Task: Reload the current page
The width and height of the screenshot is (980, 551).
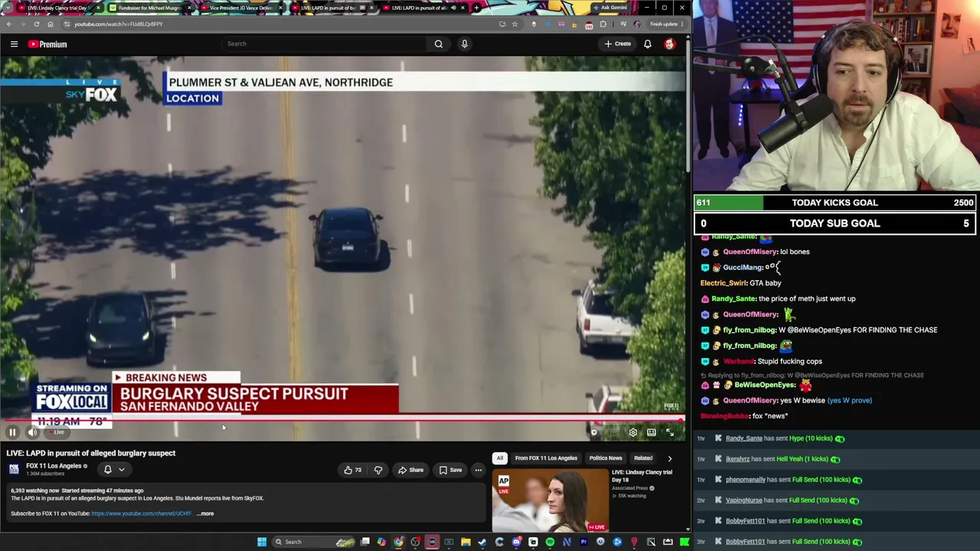Action: (36, 24)
